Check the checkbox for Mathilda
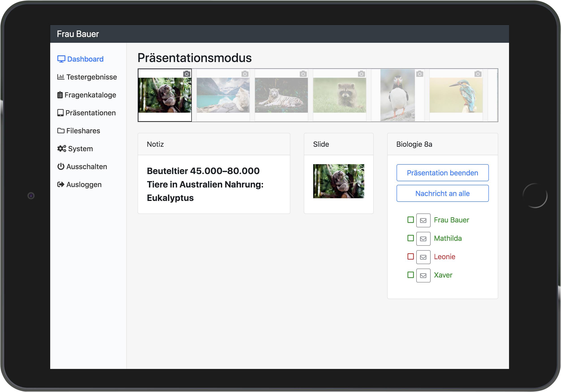Image resolution: width=561 pixels, height=392 pixels. (410, 238)
